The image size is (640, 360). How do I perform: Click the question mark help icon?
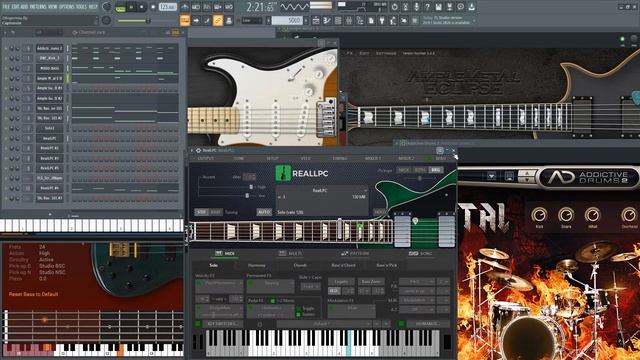tap(427, 7)
